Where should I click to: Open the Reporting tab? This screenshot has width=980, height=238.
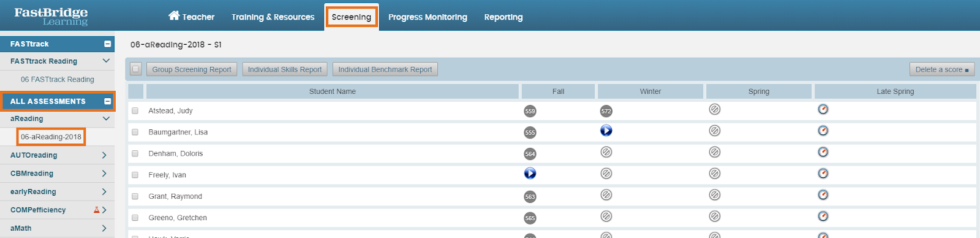[503, 17]
